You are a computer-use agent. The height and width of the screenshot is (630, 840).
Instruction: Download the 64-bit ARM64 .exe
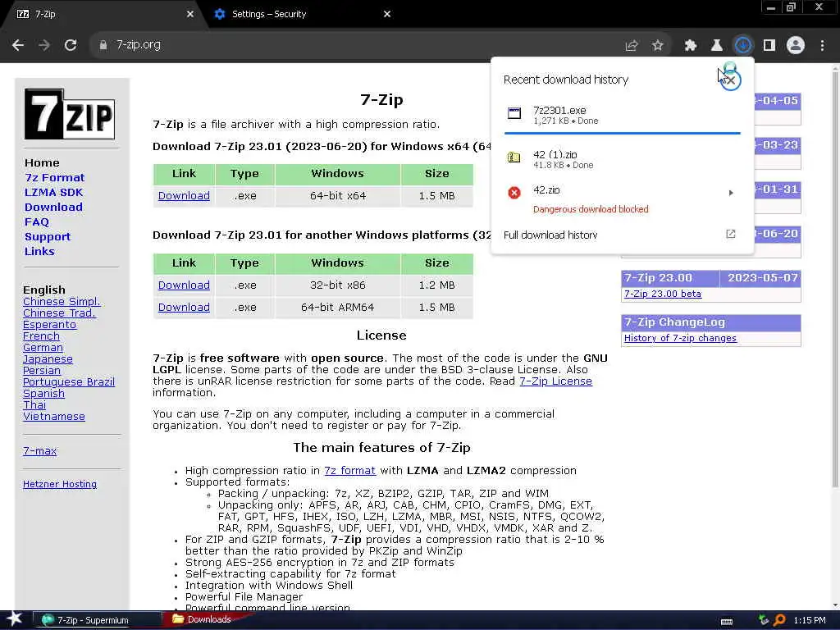(x=184, y=308)
